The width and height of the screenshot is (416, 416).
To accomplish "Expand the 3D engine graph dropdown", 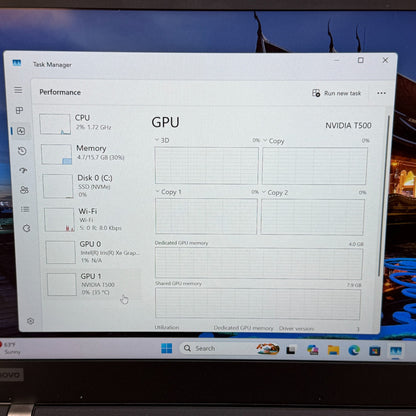I will point(162,140).
